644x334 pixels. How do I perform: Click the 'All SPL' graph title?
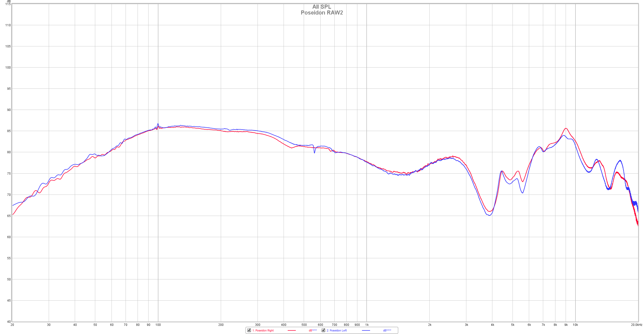click(x=322, y=7)
